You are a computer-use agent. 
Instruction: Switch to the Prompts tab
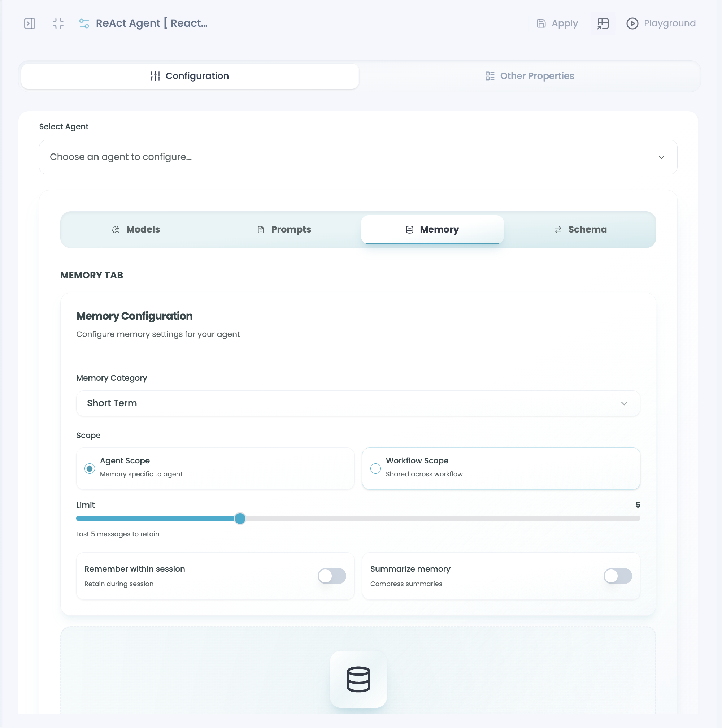pyautogui.click(x=284, y=229)
